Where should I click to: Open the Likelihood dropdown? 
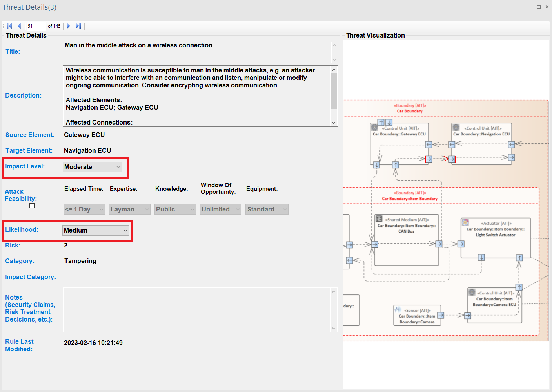[96, 231]
